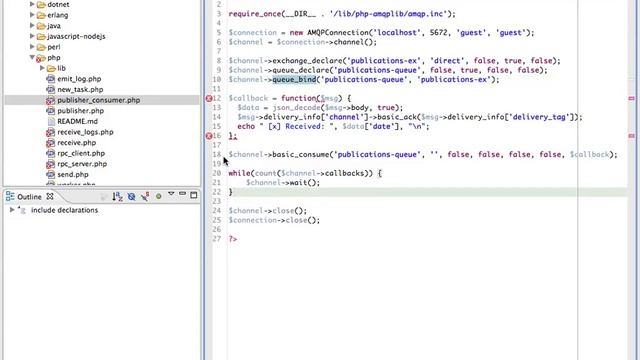Minimize the Outline panel
The width and height of the screenshot is (640, 360).
[182, 193]
